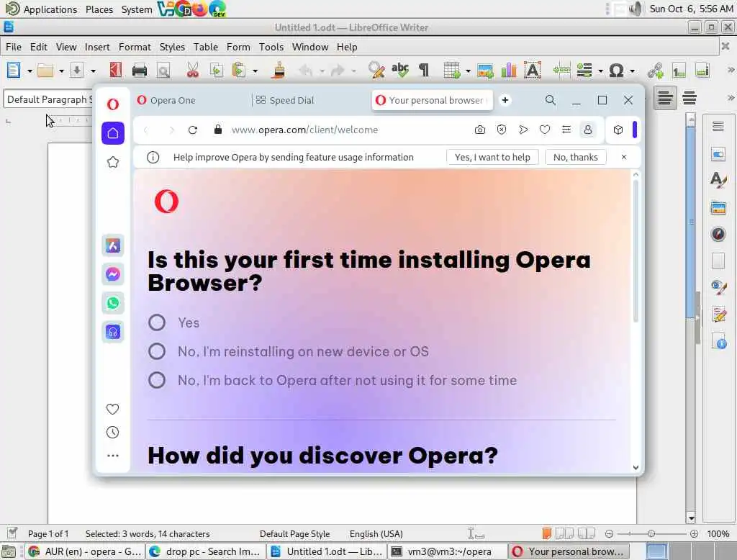Screen dimensions: 737x560
Task: Open Messenger in Opera sidebar
Action: pos(113,274)
